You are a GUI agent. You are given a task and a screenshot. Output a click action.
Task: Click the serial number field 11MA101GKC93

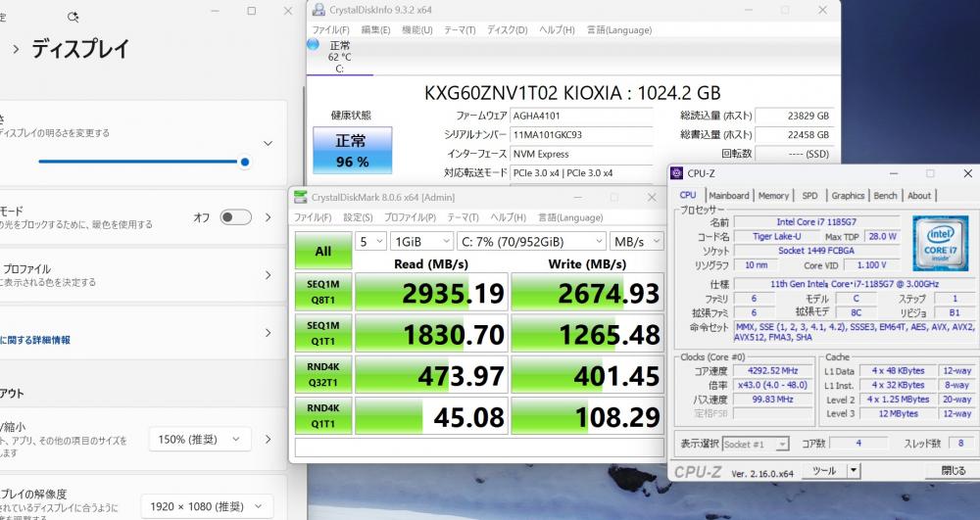[582, 135]
